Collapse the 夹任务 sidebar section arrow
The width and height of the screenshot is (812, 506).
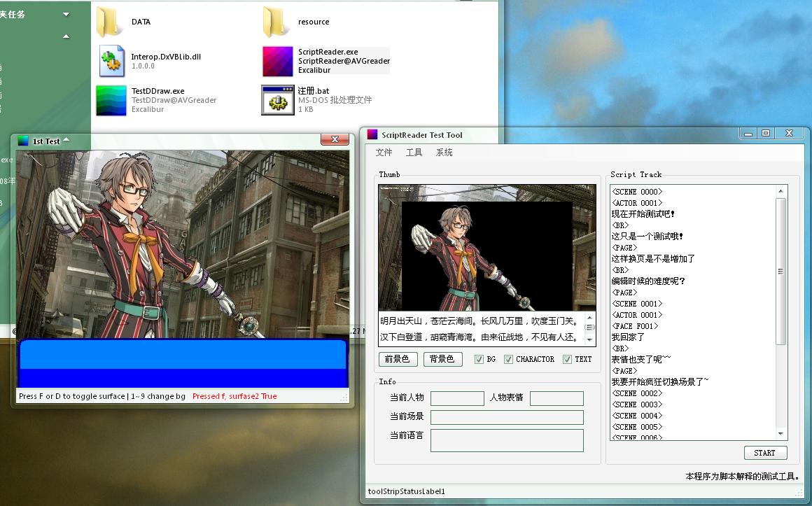pyautogui.click(x=66, y=14)
